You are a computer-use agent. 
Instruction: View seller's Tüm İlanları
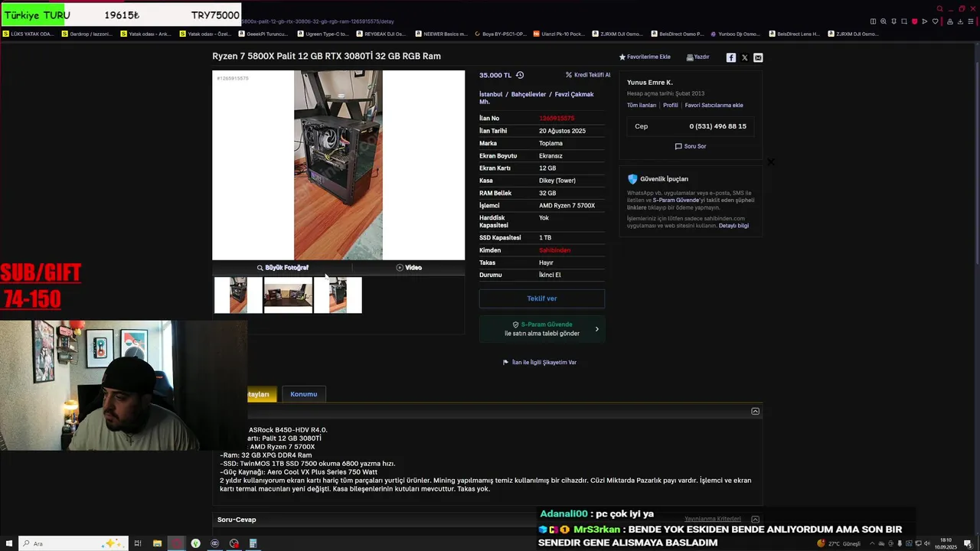642,106
